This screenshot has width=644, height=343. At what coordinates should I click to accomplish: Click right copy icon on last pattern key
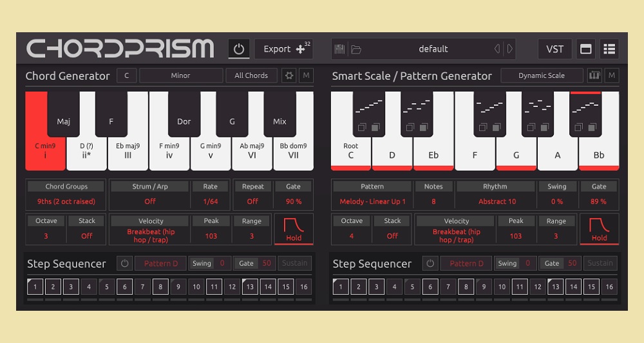click(592, 127)
